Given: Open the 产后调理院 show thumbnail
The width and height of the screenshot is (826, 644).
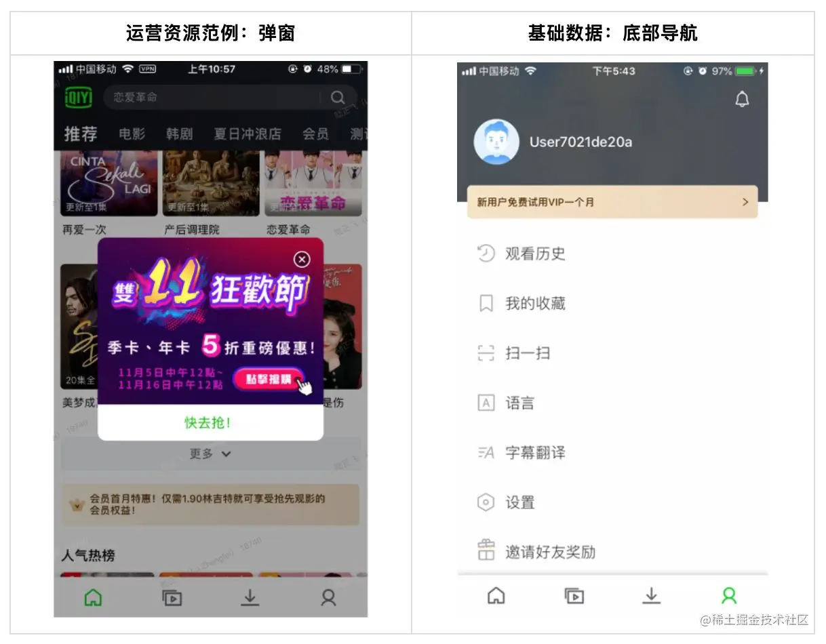Looking at the screenshot, I should coord(211,183).
